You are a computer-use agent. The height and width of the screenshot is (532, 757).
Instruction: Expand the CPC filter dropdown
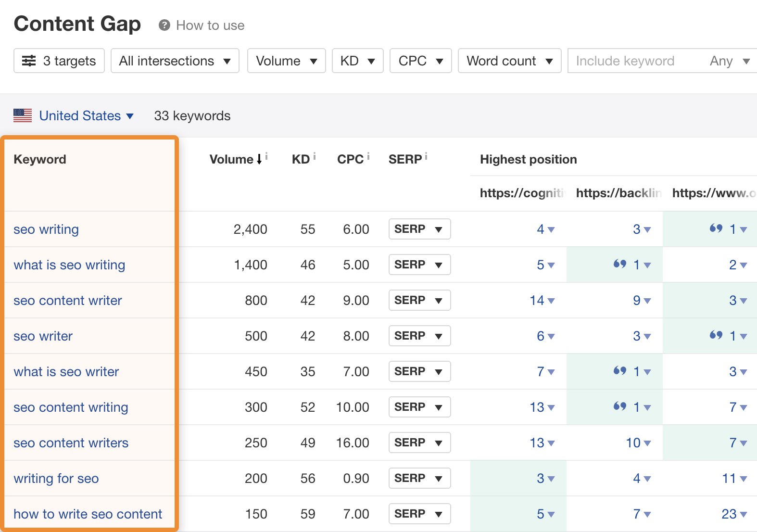point(420,61)
